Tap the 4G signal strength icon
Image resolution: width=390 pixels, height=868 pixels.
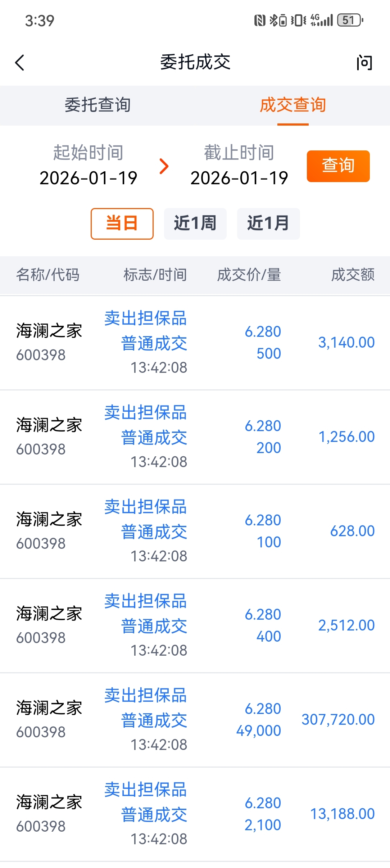(x=322, y=20)
